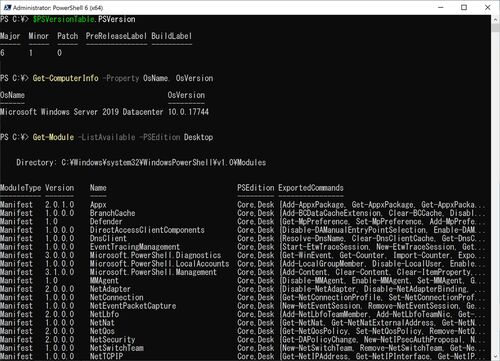
Task: Click the $PSVersionTable.PSVersion command text
Action: coord(84,19)
